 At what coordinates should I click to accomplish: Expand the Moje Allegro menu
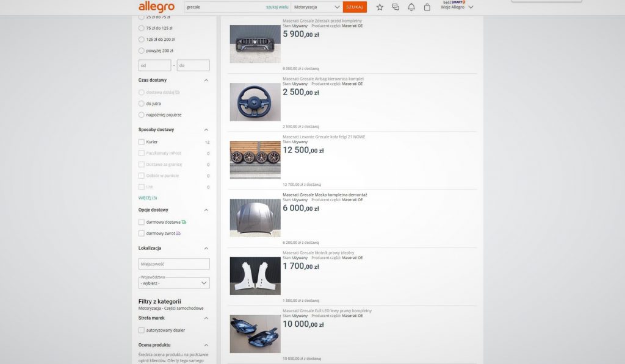click(457, 7)
